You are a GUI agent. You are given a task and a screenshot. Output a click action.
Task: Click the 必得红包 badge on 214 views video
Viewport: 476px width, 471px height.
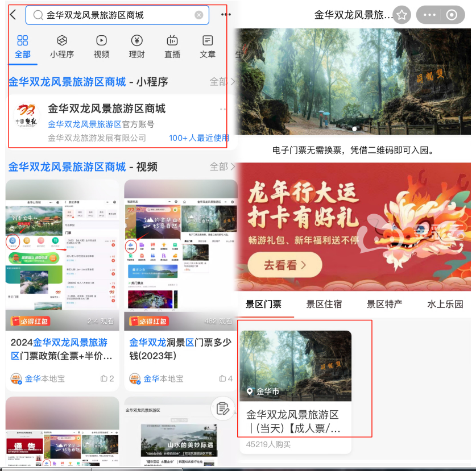[x=30, y=321]
